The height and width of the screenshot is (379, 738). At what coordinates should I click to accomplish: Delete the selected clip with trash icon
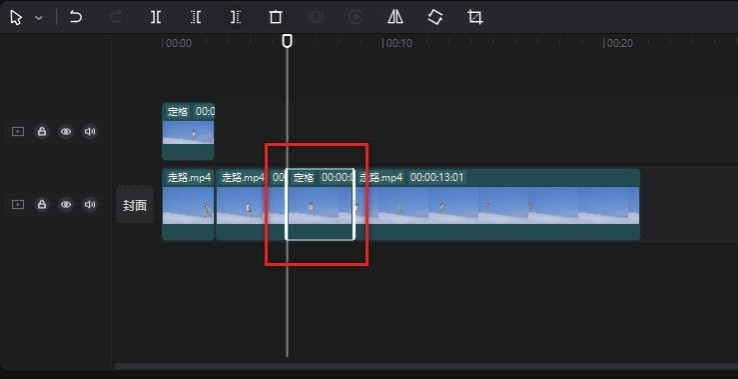click(275, 17)
